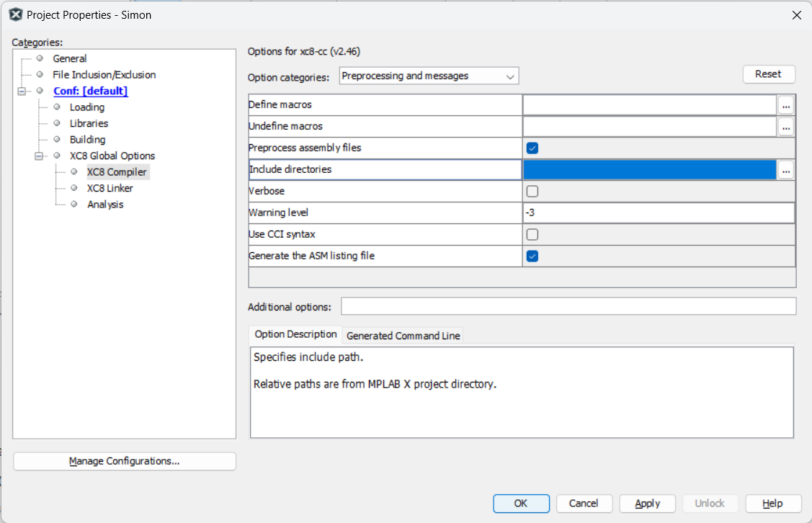Select XC8 Linker tree item
812x523 pixels.
click(110, 189)
